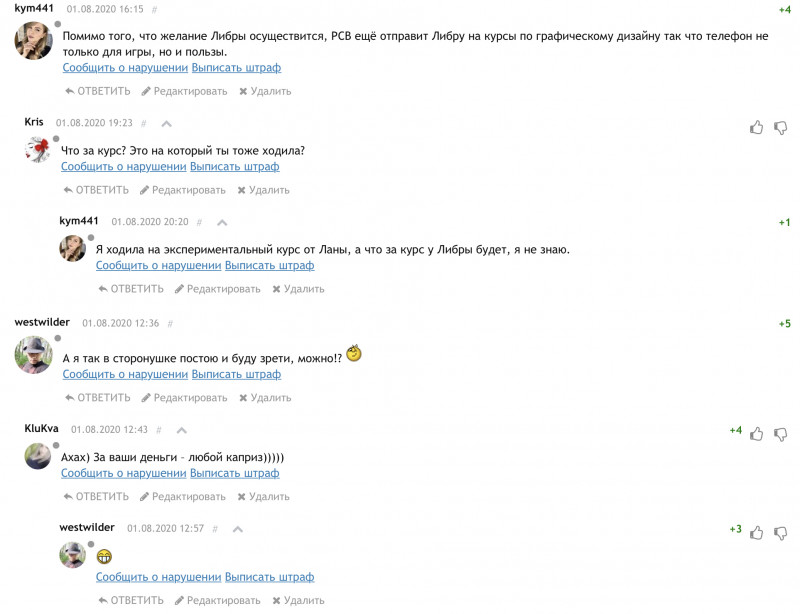The width and height of the screenshot is (800, 614).
Task: Thumbs up KluKva's comment
Action: click(756, 434)
